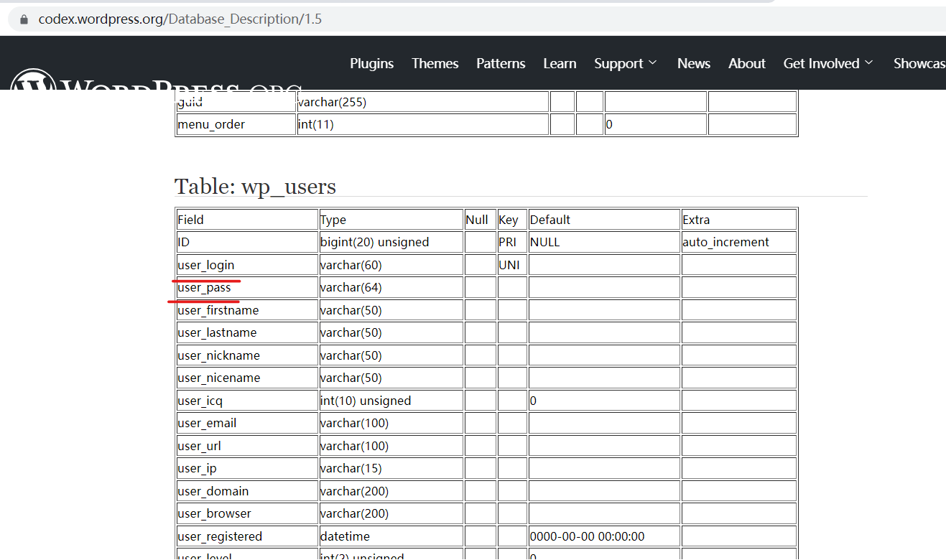Click the 'int(10) unsigned' type cell

point(391,401)
